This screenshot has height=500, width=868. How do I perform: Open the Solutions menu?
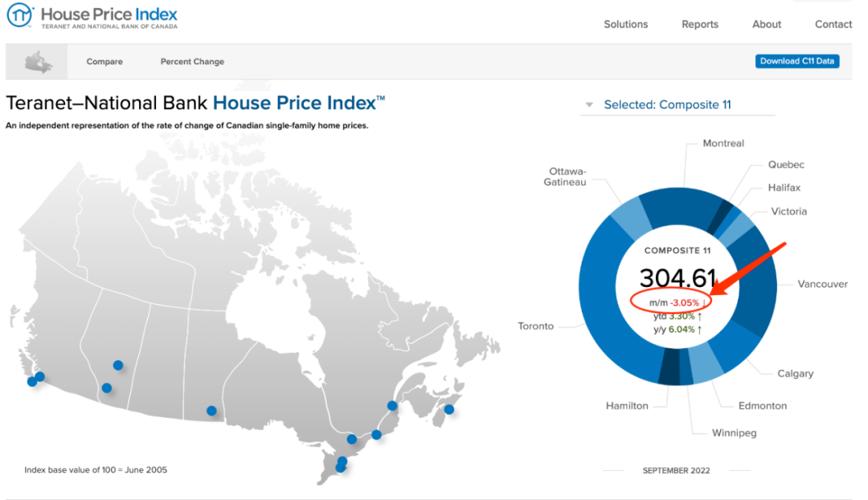[x=625, y=24]
